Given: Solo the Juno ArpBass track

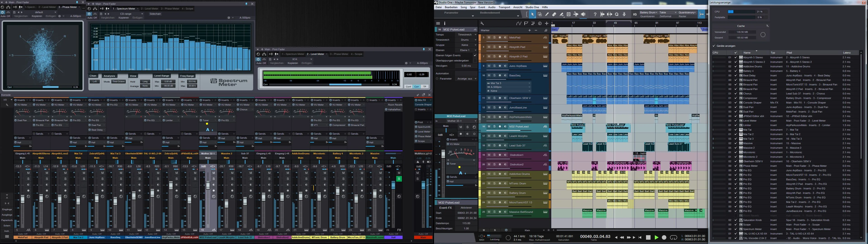Looking at the screenshot, I should point(494,66).
